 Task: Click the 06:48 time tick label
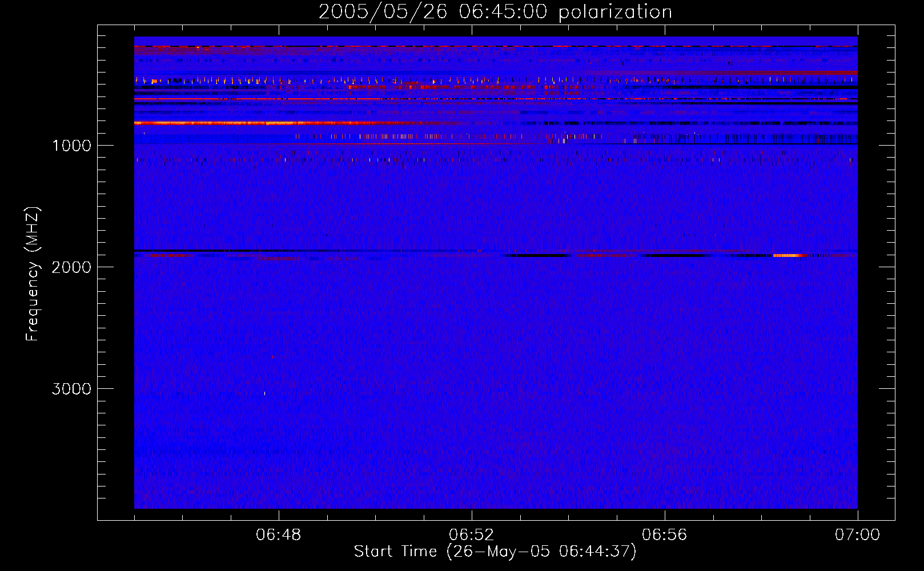[279, 535]
